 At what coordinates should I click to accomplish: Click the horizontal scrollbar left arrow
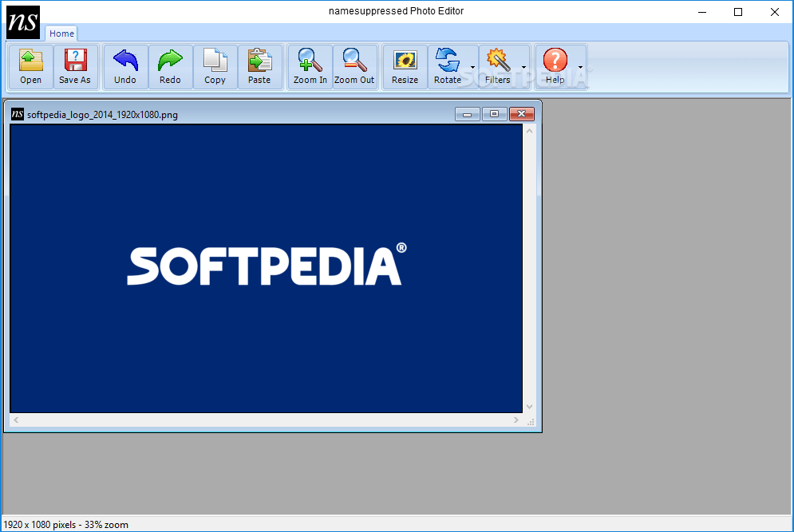click(16, 420)
